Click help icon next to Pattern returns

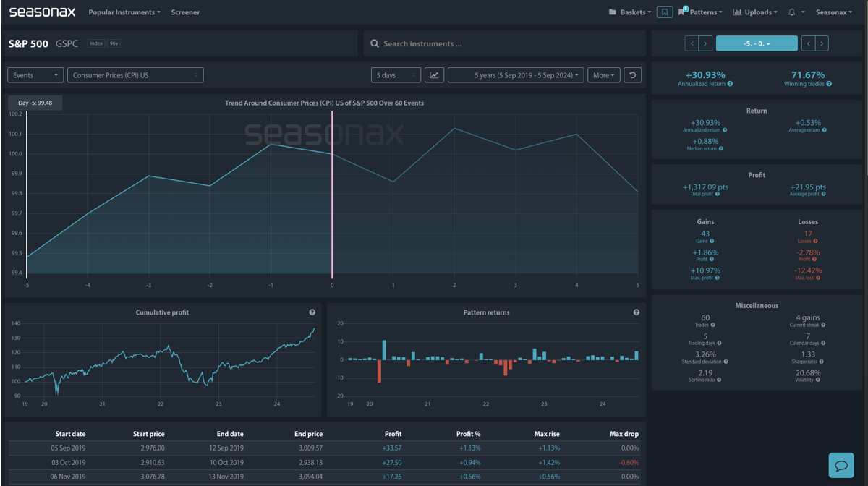pyautogui.click(x=637, y=312)
